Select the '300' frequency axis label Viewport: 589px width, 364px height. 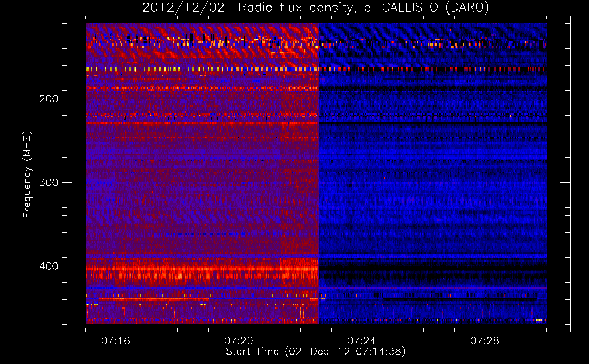pyautogui.click(x=49, y=182)
